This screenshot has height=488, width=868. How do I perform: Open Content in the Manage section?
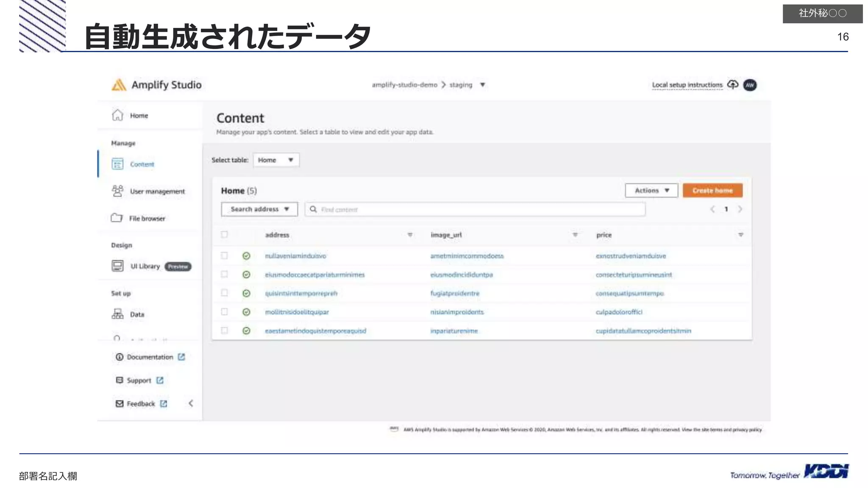click(142, 164)
